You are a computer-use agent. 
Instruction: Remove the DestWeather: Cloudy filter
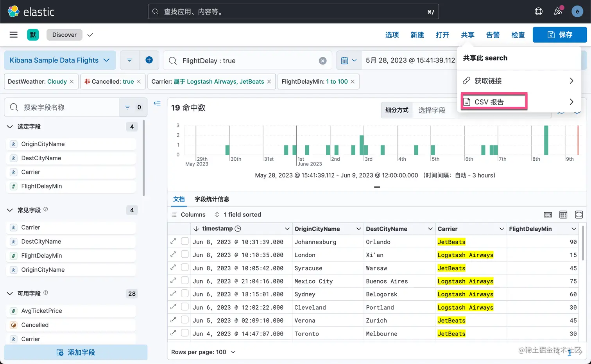72,82
